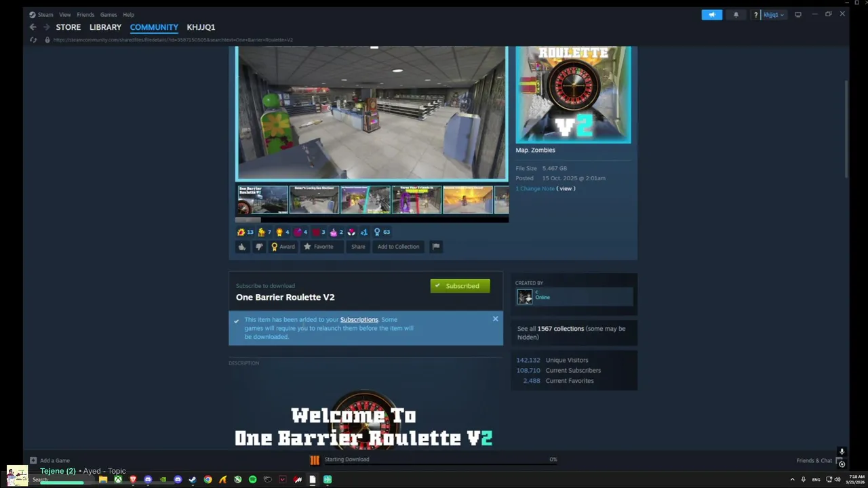This screenshot has width=868, height=488.
Task: Open File Explorer in taskbar
Action: pyautogui.click(x=103, y=479)
